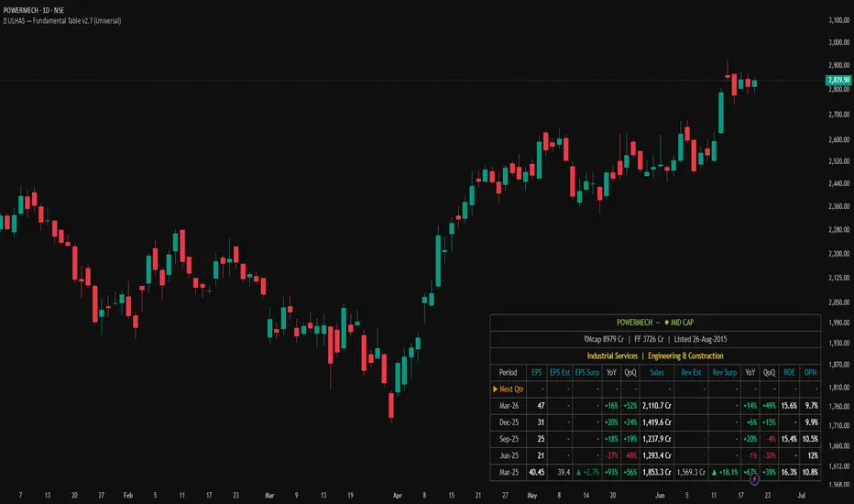This screenshot has width=854, height=504.
Task: Click the Jun label on the date axis
Action: click(660, 495)
